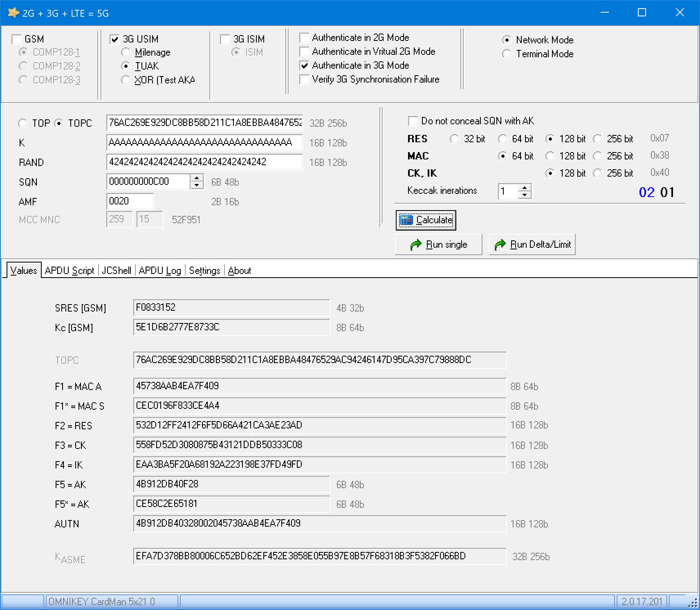Choose XOR (Test AKA) algorithm
Viewport: 700px width, 610px height.
click(126, 80)
